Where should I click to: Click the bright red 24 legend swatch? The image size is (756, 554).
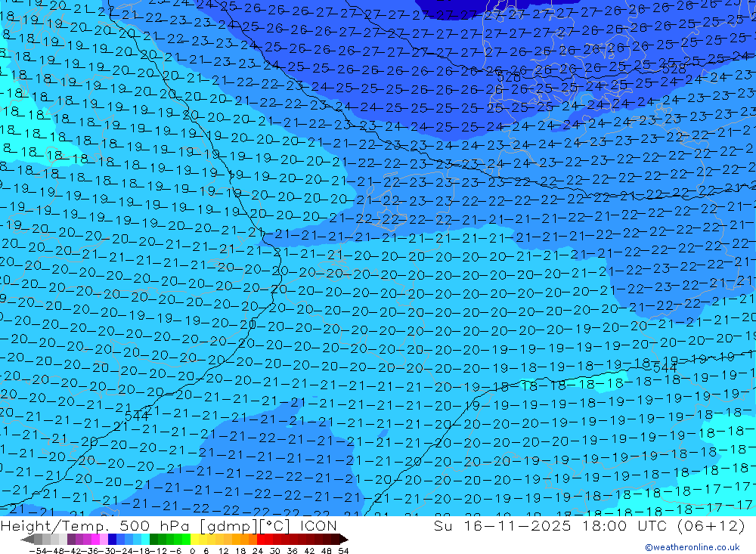click(x=261, y=539)
